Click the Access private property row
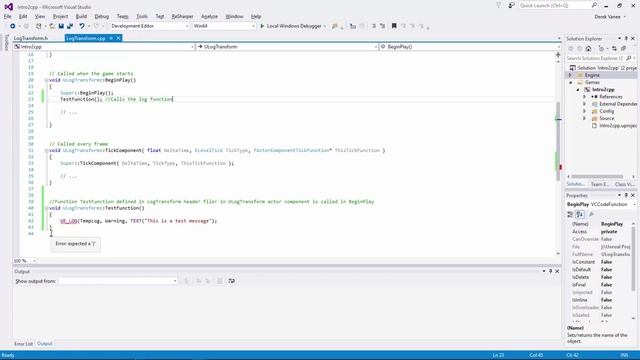640x360 pixels. [599, 232]
